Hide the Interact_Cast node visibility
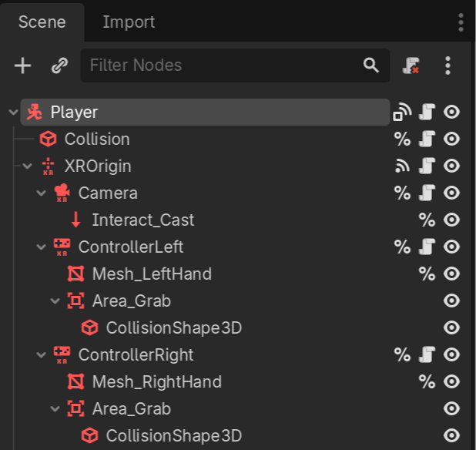The image size is (476, 450). (x=452, y=220)
